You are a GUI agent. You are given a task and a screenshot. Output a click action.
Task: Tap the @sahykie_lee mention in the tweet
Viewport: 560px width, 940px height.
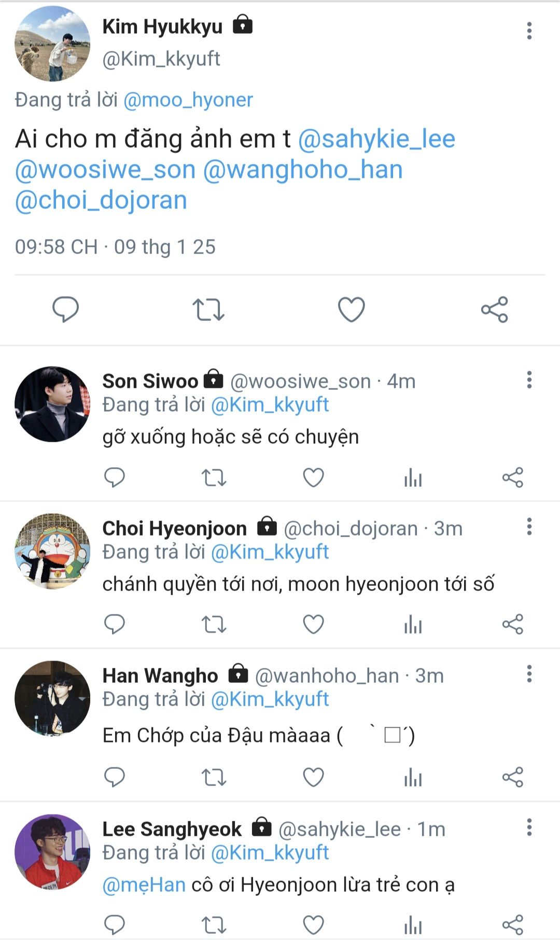coord(376,139)
